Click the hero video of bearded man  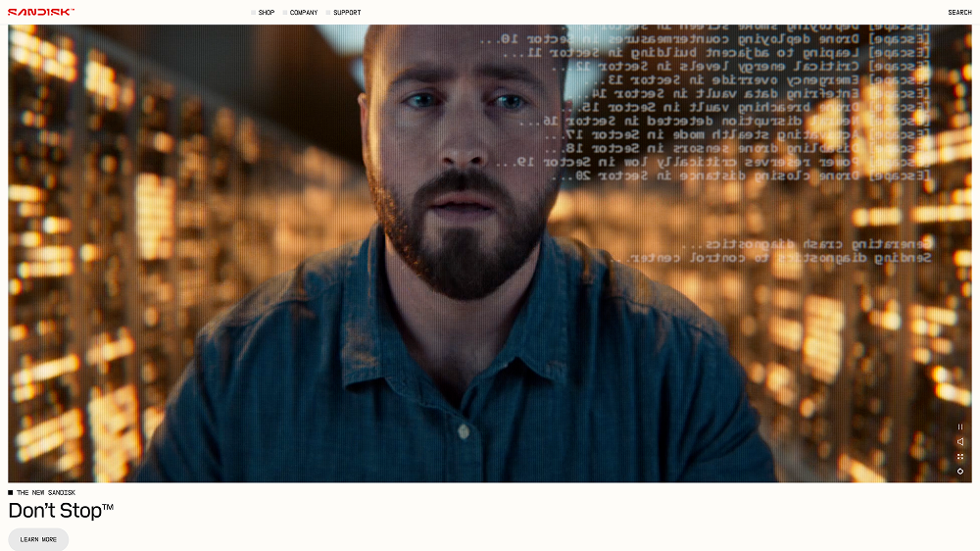pyautogui.click(x=490, y=253)
